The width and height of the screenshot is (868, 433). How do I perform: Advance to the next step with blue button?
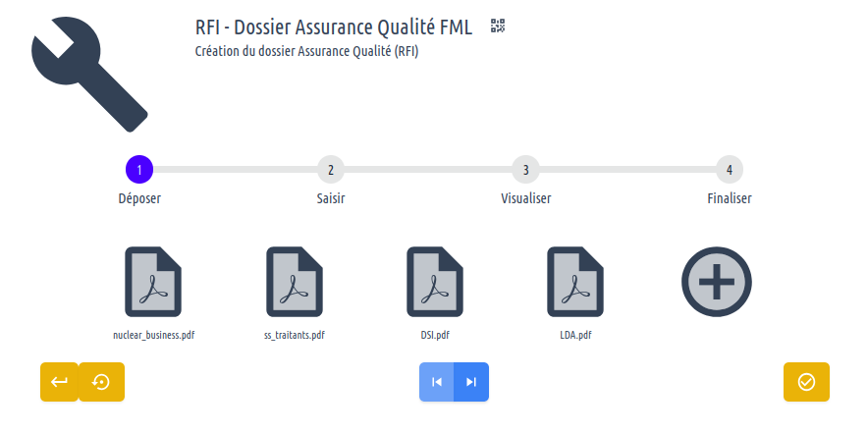point(471,382)
